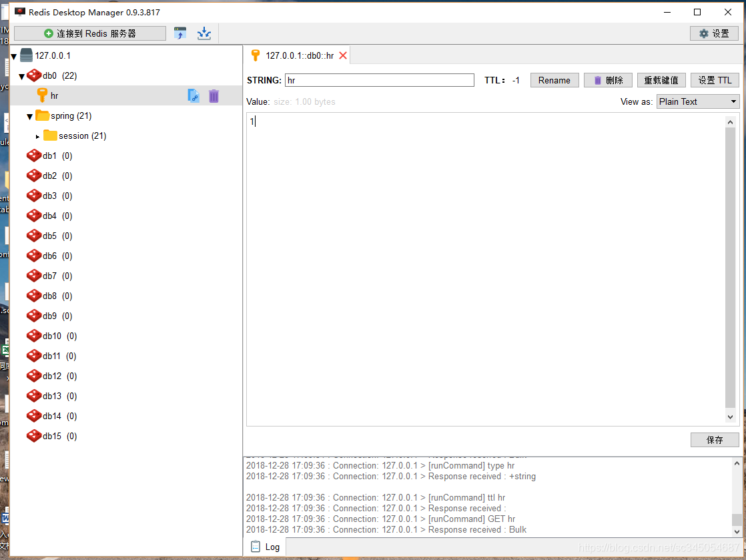Click the db12 database icon
The width and height of the screenshot is (746, 560).
click(34, 375)
